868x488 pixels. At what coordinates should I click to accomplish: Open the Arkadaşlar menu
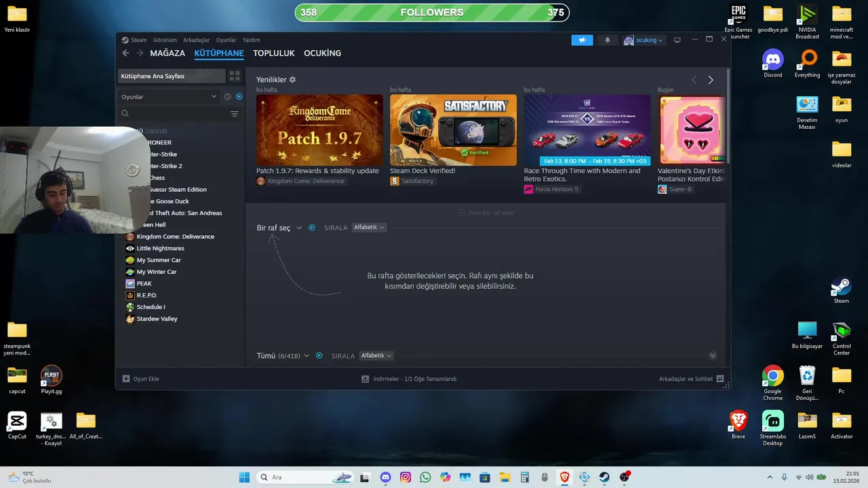[197, 40]
